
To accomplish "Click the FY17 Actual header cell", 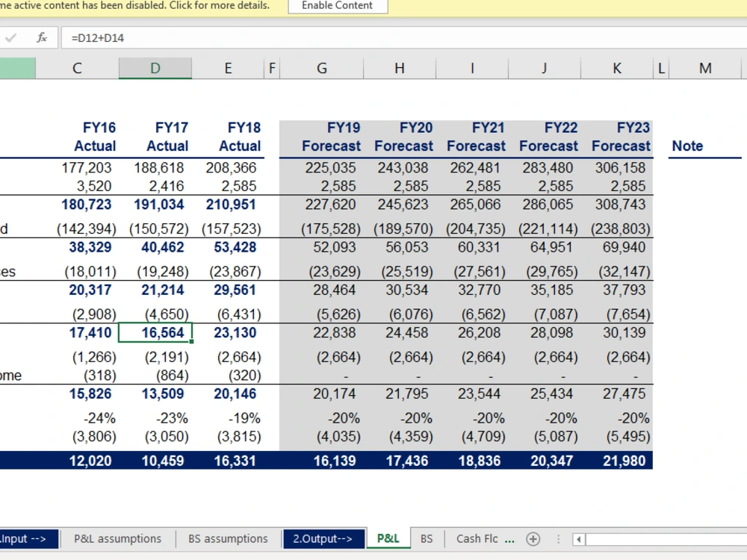I will point(167,137).
